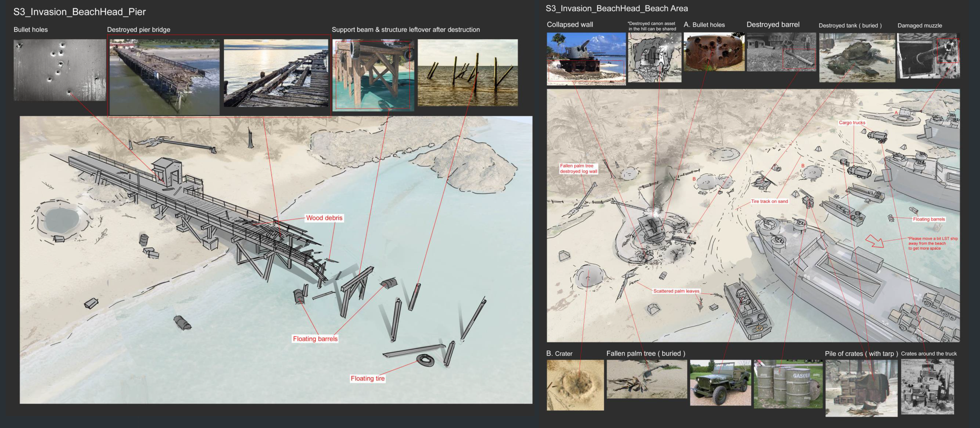Click the Destroyed tank buried photo
The height and width of the screenshot is (428, 980).
[857, 57]
